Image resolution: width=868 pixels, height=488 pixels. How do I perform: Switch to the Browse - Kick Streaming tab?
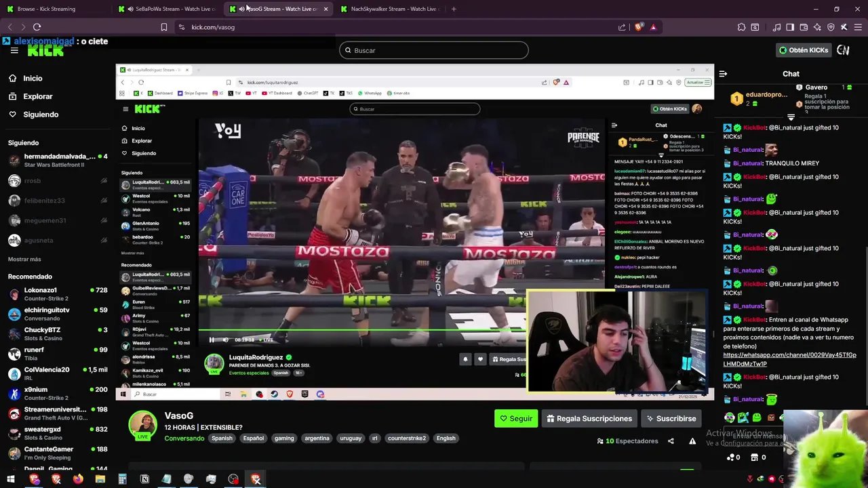pos(56,9)
